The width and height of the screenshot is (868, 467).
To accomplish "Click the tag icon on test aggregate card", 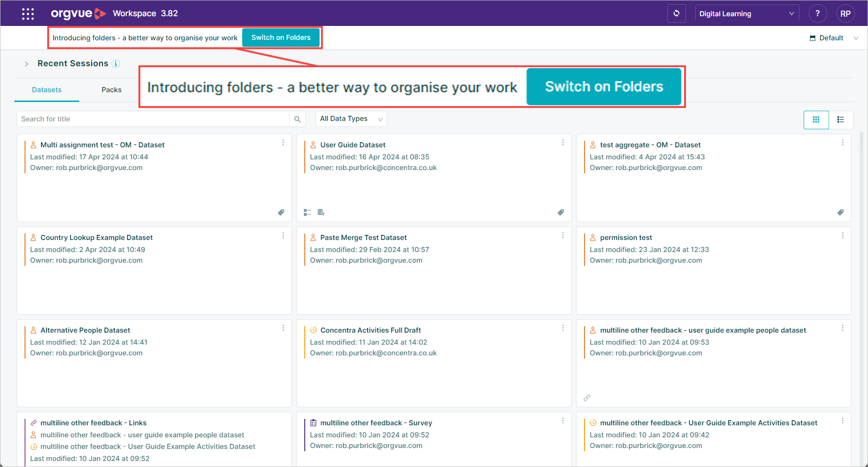I will tap(840, 212).
